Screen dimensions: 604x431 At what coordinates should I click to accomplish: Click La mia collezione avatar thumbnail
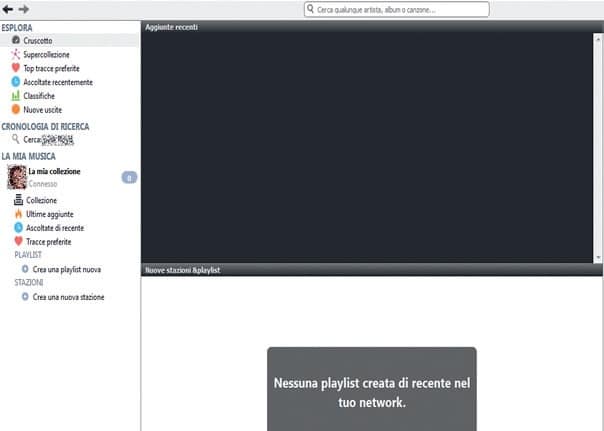pos(16,177)
